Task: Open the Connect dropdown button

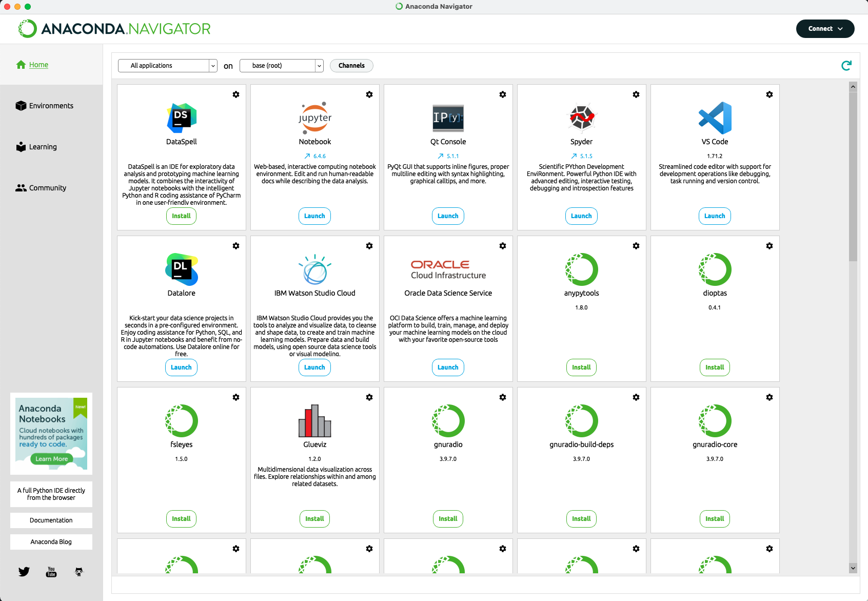Action: coord(825,29)
